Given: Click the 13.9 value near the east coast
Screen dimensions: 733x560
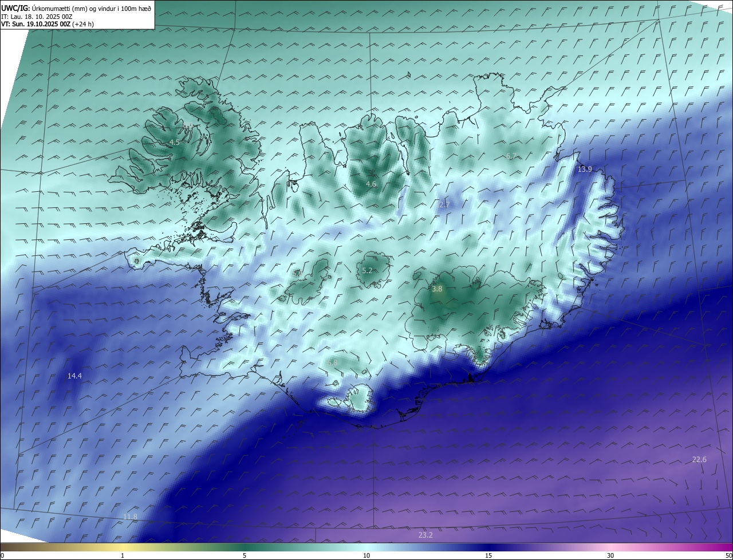Looking at the screenshot, I should 585,169.
